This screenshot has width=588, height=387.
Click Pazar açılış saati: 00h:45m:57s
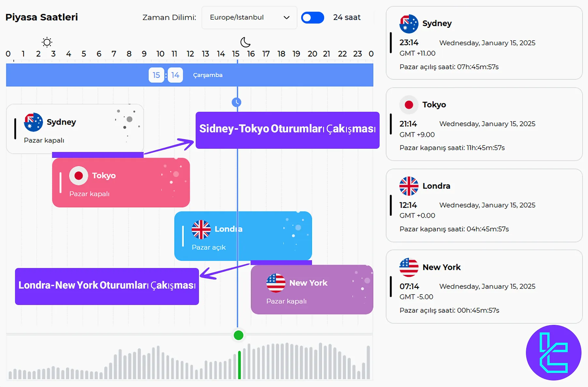click(x=449, y=311)
